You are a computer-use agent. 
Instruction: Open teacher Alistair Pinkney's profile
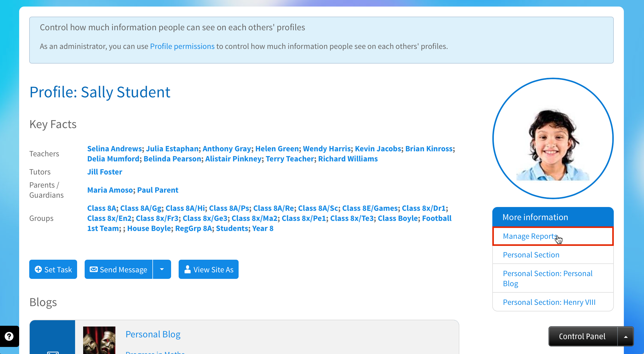tap(233, 159)
